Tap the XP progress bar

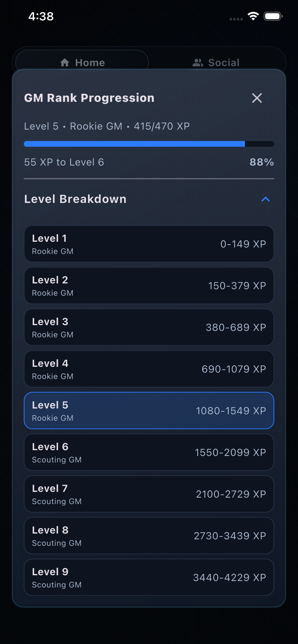click(149, 144)
